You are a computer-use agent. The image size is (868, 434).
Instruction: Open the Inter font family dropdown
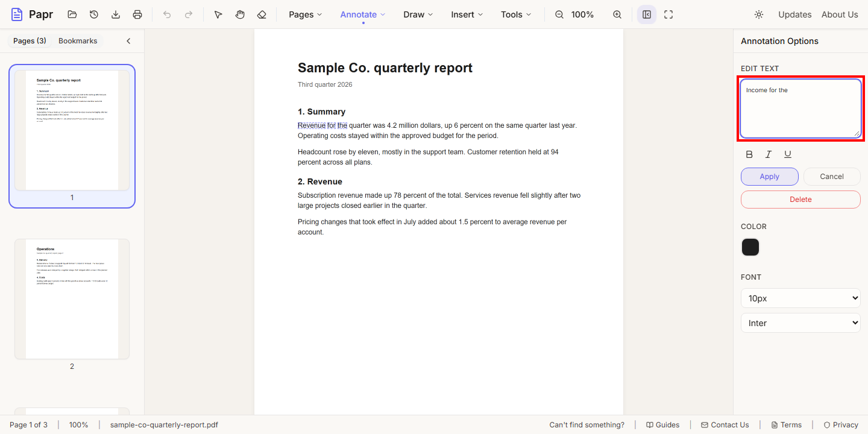click(800, 323)
